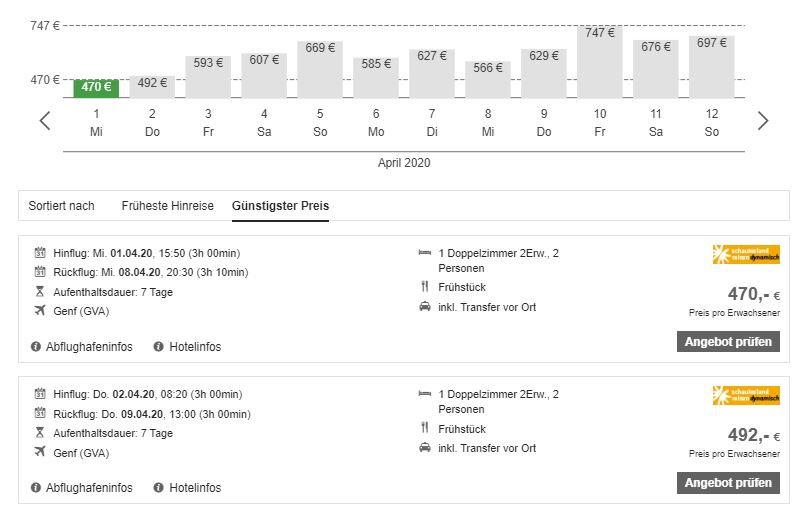Select the green 470 € price bar
Screen dimensions: 802x509
point(96,88)
